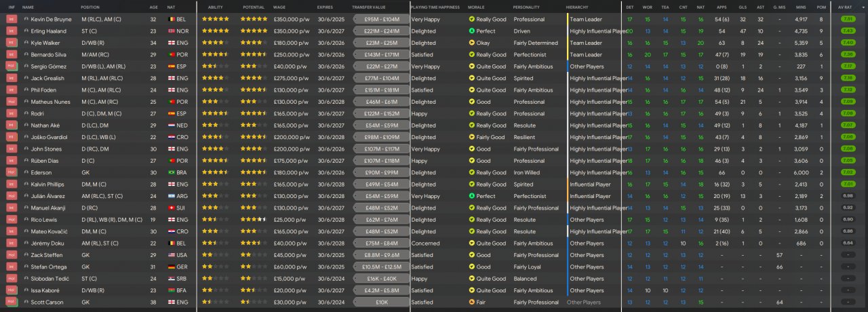Click the £151M - £181M transfer value button

click(382, 90)
